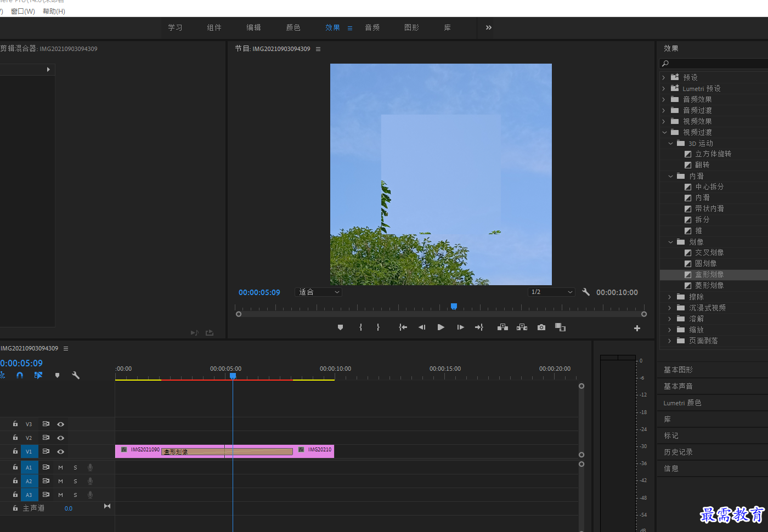This screenshot has width=768, height=532.
Task: Toggle Linked Selection in the timeline
Action: click(38, 375)
